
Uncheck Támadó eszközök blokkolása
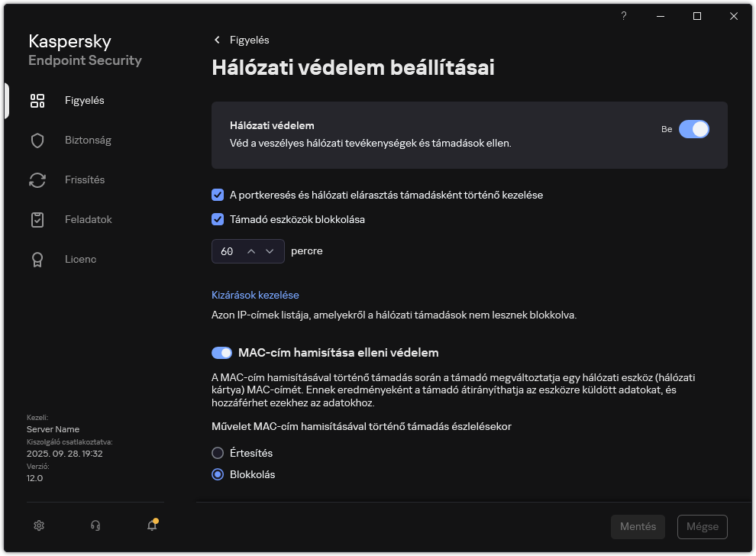tap(217, 219)
